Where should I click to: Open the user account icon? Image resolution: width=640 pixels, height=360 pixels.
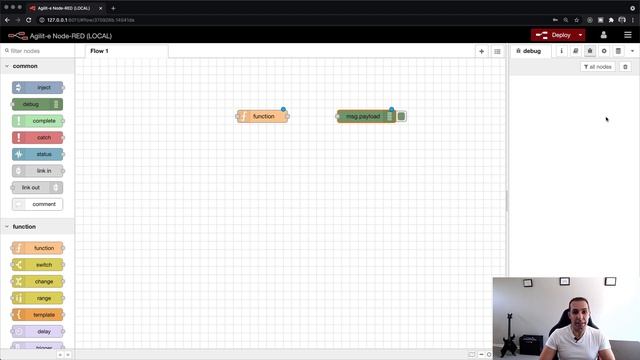604,35
